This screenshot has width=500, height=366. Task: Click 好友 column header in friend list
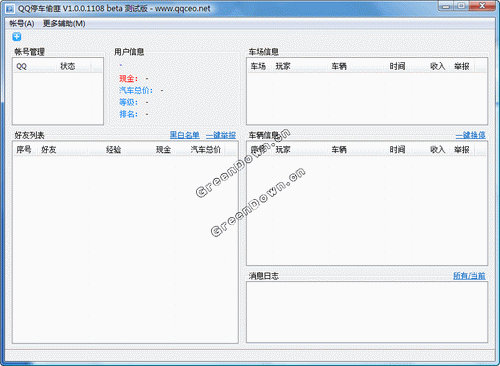62,150
